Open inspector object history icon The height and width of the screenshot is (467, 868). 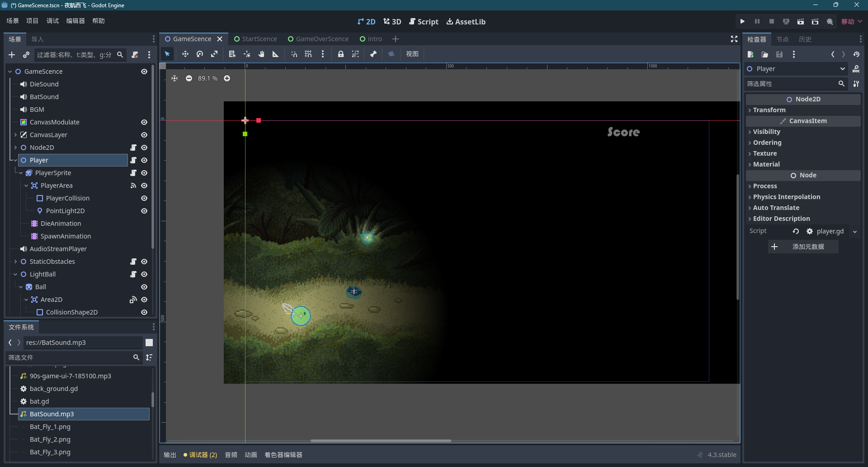[856, 54]
